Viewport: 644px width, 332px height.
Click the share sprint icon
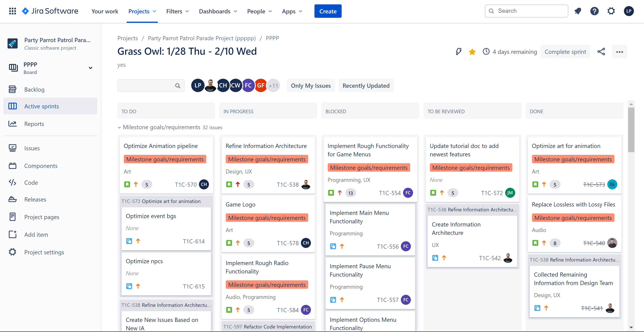point(601,52)
